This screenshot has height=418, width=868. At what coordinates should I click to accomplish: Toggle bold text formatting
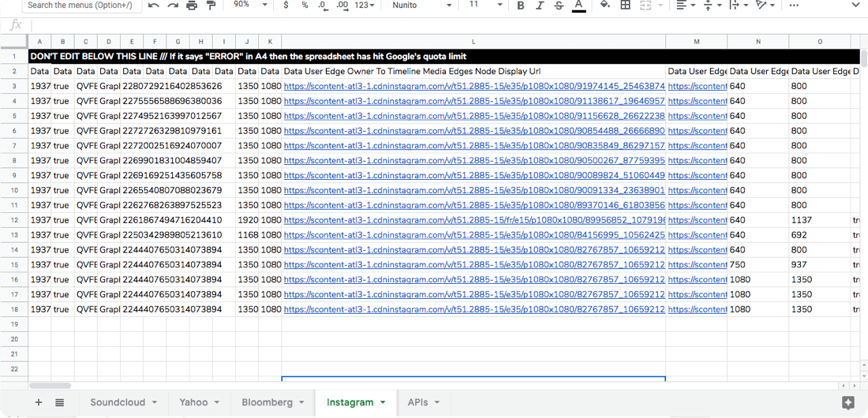pos(521,6)
